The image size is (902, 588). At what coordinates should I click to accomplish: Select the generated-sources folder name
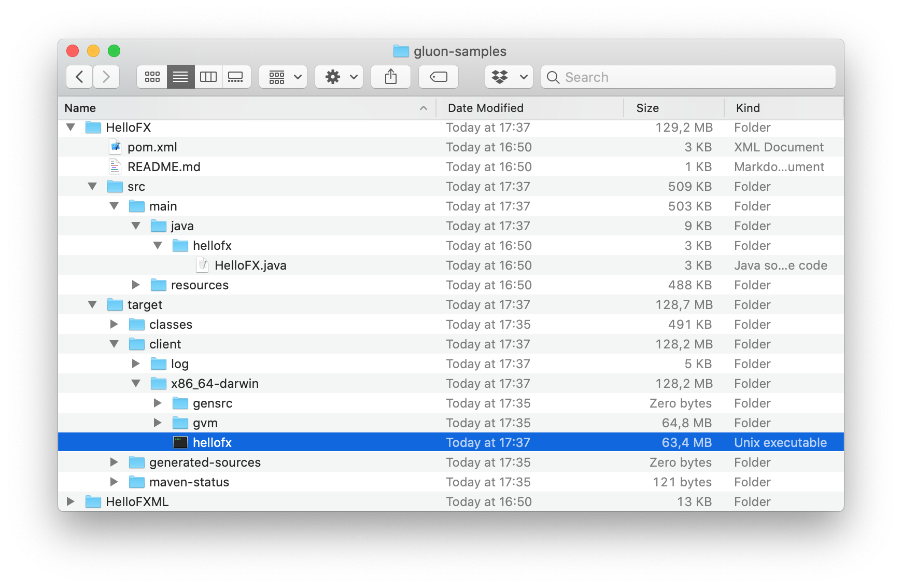pyautogui.click(x=205, y=463)
